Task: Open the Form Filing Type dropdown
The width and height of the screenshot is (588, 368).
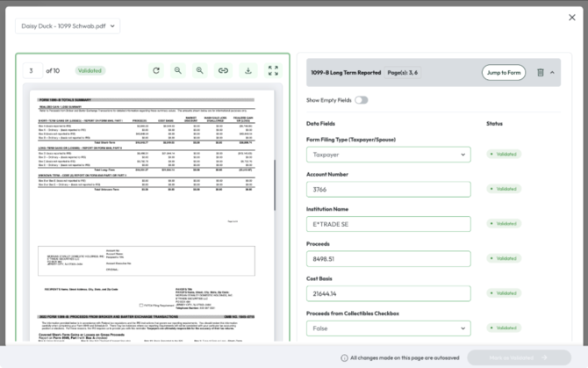Action: pos(389,155)
